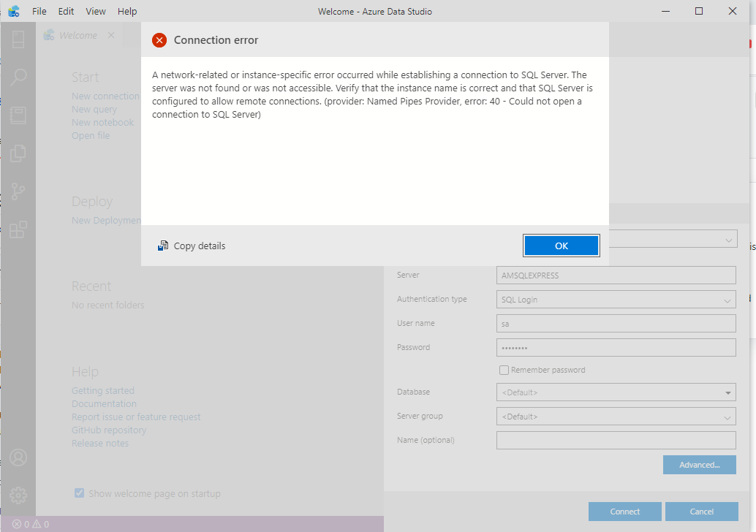Open the Extensions sidebar icon

(x=18, y=229)
